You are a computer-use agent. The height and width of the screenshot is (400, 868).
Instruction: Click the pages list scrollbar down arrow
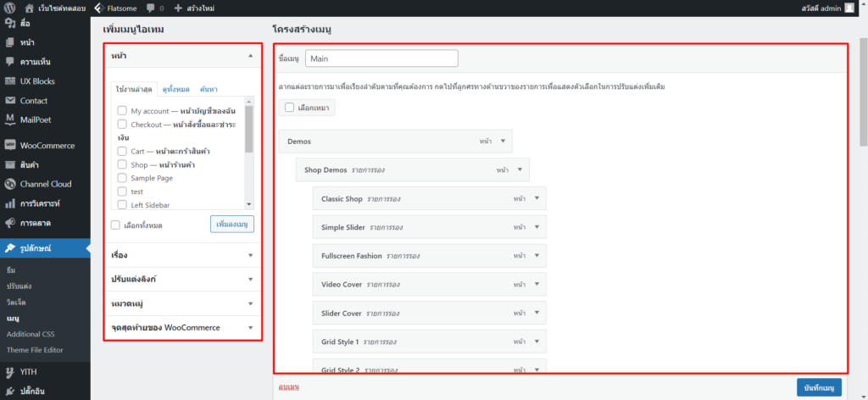tap(248, 204)
